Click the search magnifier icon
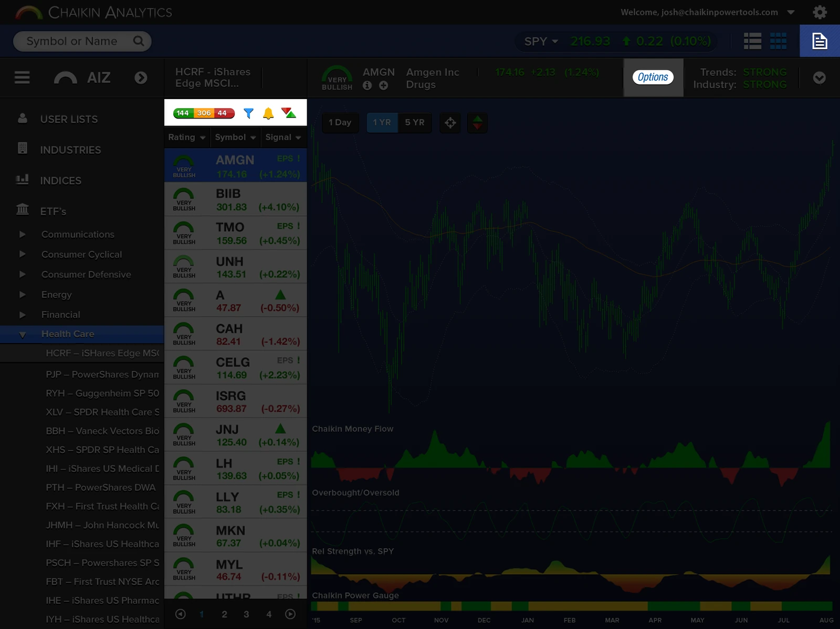This screenshot has width=840, height=629. [x=138, y=41]
